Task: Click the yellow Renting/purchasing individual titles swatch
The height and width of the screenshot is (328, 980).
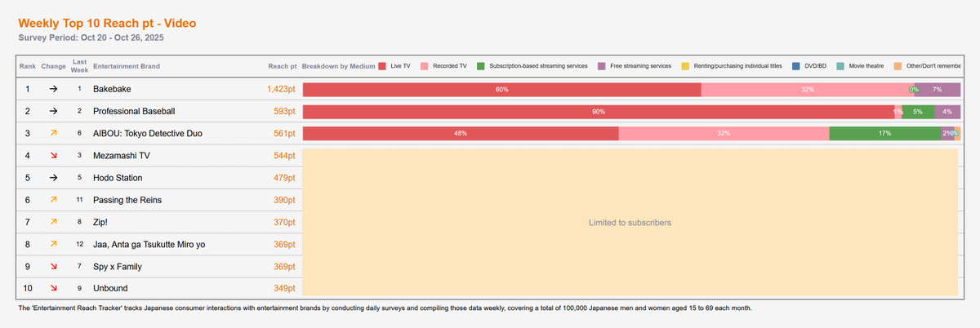Action: pyautogui.click(x=686, y=65)
